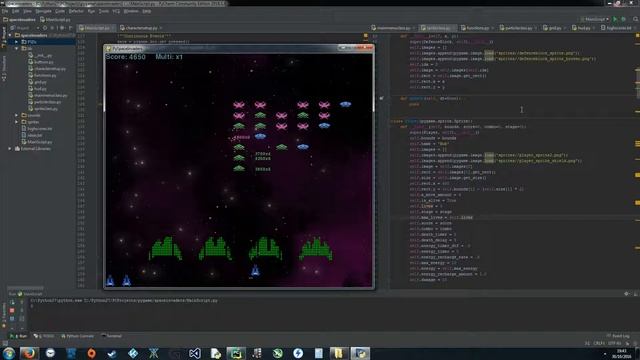Run MainScript with the green play button
The image size is (640, 360).
tap(615, 19)
